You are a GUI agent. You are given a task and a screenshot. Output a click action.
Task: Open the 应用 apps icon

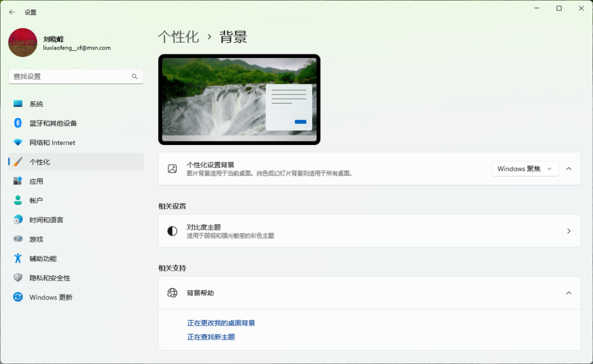[18, 181]
